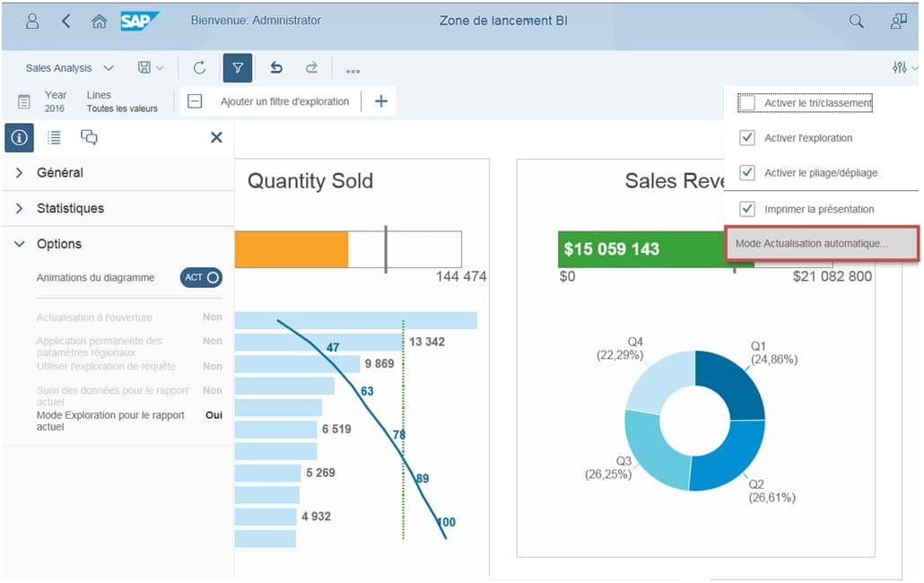Save the document with the floppy icon
The width and height of the screenshot is (924, 583).
[x=144, y=68]
